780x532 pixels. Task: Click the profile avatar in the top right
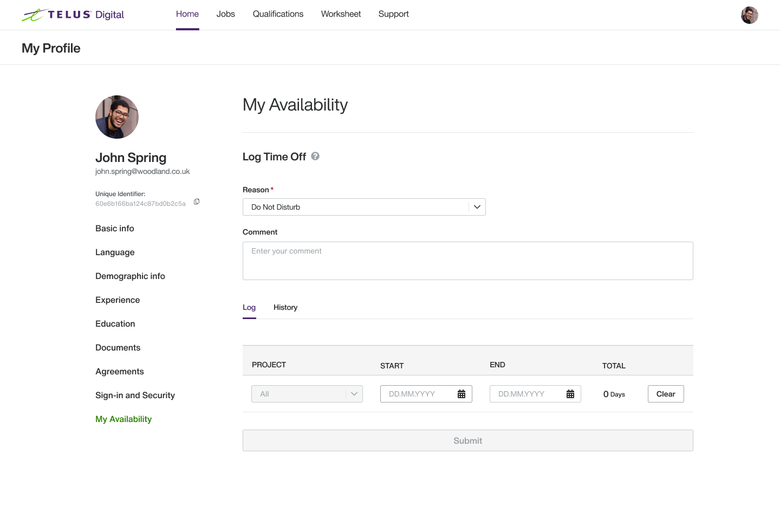click(x=750, y=15)
